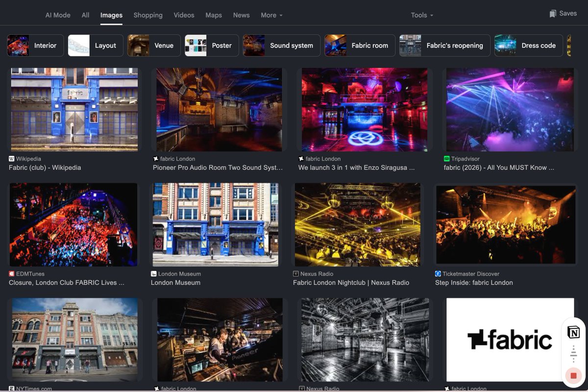Open Fabric London Nightclub | Nexus Radio link
Screen dimensions: 588x392
pyautogui.click(x=351, y=283)
